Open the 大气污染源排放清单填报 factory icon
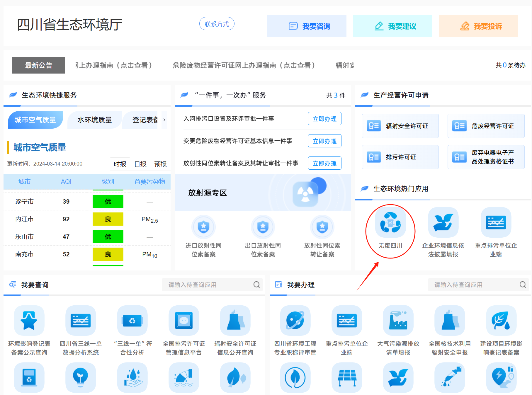This screenshot has height=395, width=532. pos(398,320)
